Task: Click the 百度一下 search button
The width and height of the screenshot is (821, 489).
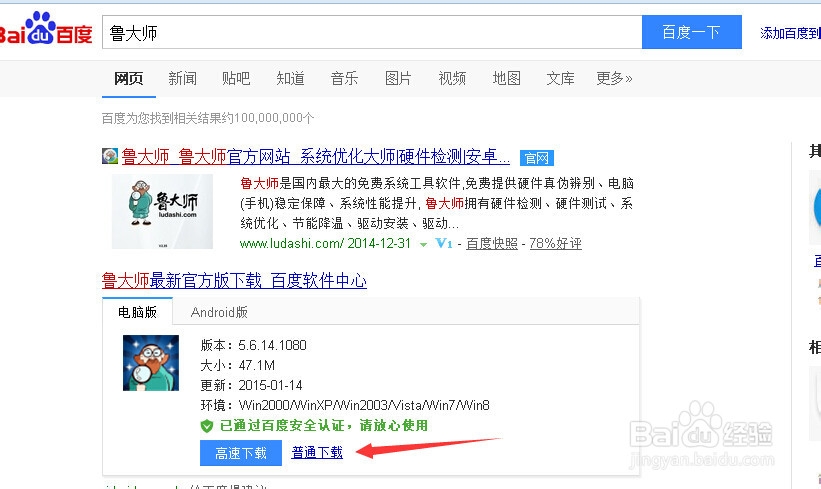Action: coord(692,32)
